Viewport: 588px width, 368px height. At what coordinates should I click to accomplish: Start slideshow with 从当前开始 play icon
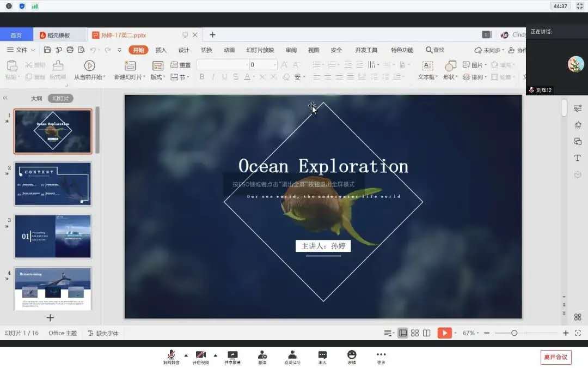pyautogui.click(x=89, y=66)
